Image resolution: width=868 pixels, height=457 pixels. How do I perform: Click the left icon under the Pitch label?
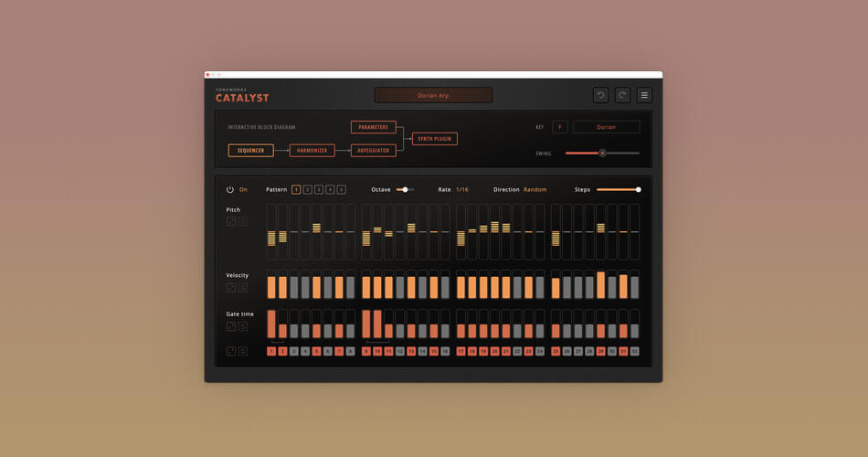click(x=231, y=221)
